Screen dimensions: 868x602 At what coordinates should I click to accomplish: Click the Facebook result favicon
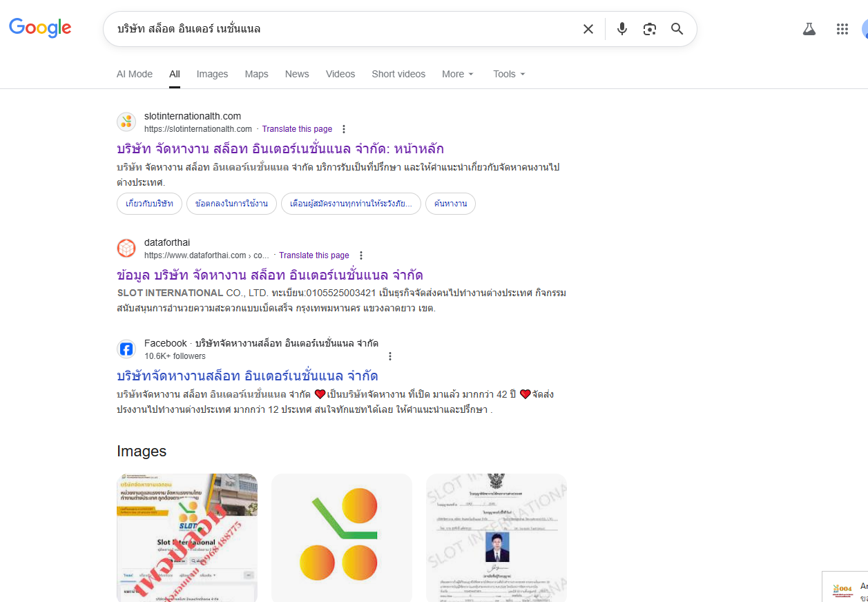[x=126, y=349]
